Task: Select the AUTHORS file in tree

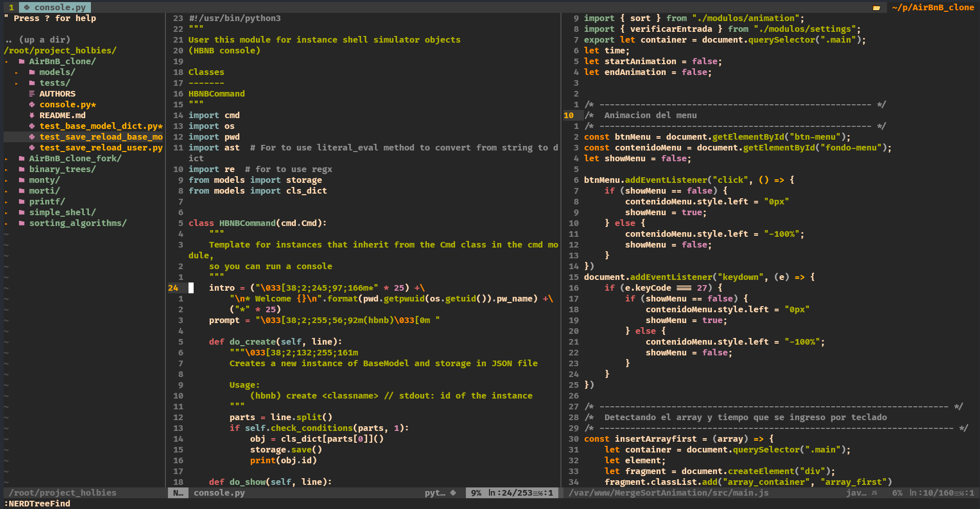Action: [x=58, y=93]
